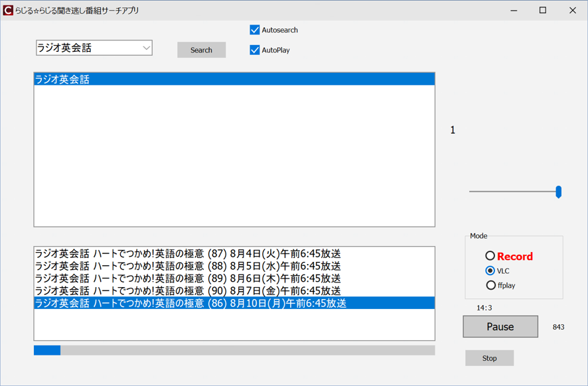Click the 843 counter value
This screenshot has height=386, width=588.
[558, 327]
